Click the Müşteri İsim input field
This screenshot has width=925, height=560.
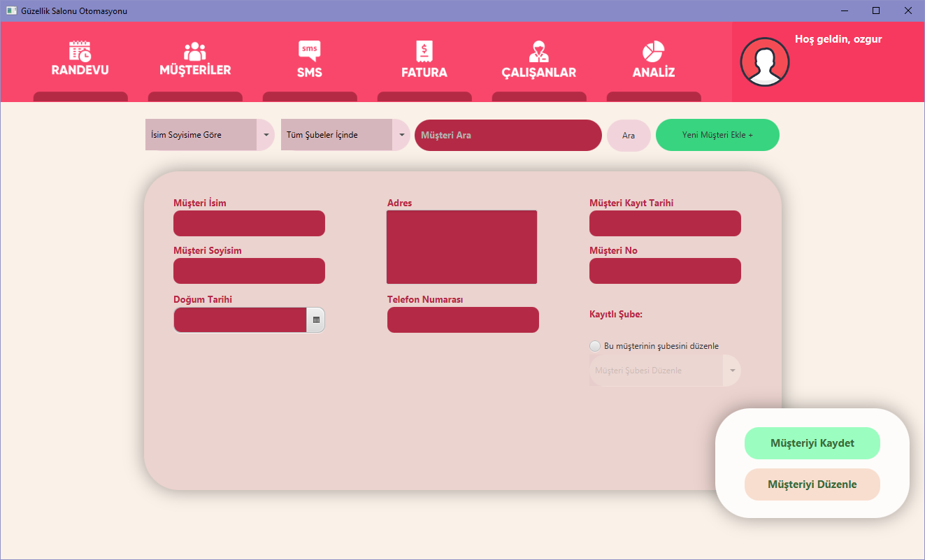(249, 223)
